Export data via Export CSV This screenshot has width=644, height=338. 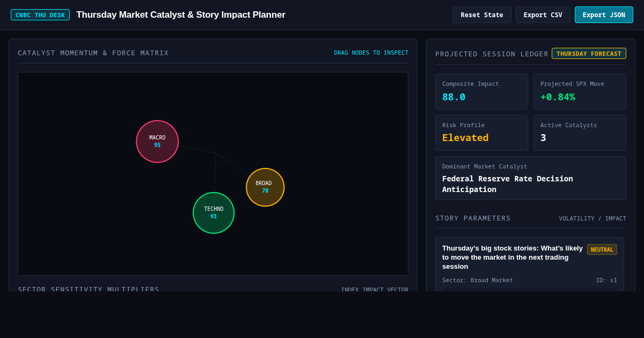543,15
